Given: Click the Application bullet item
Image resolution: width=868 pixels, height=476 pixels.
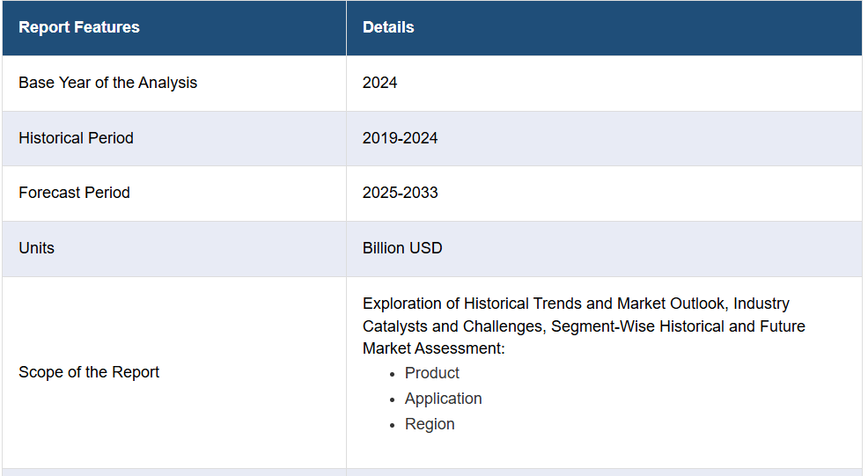Looking at the screenshot, I should (x=443, y=399).
